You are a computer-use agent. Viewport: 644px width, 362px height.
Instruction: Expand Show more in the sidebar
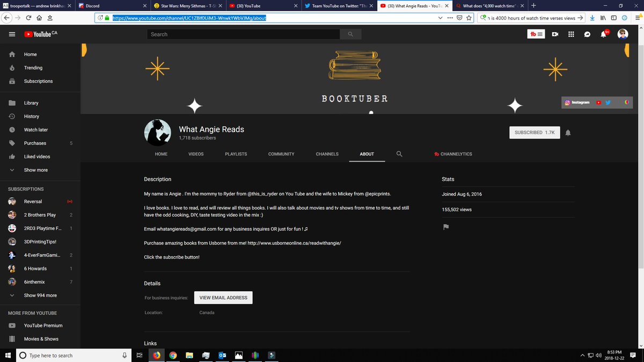(x=36, y=170)
